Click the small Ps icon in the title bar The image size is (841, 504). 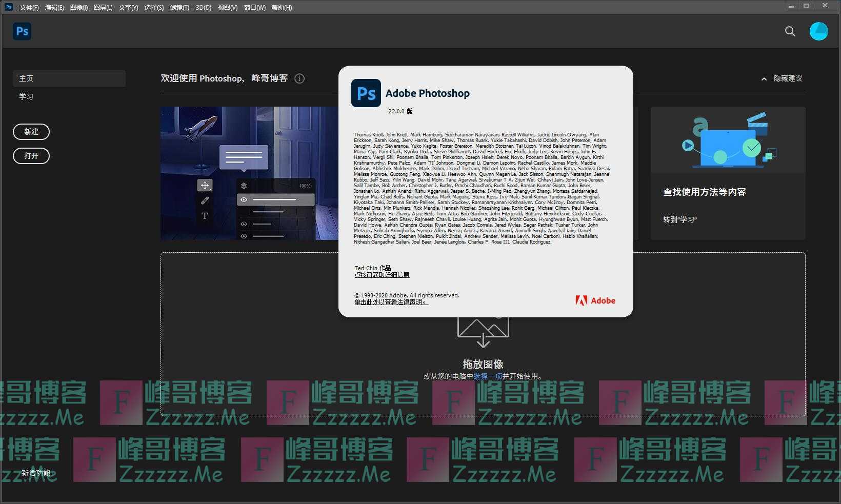click(9, 7)
